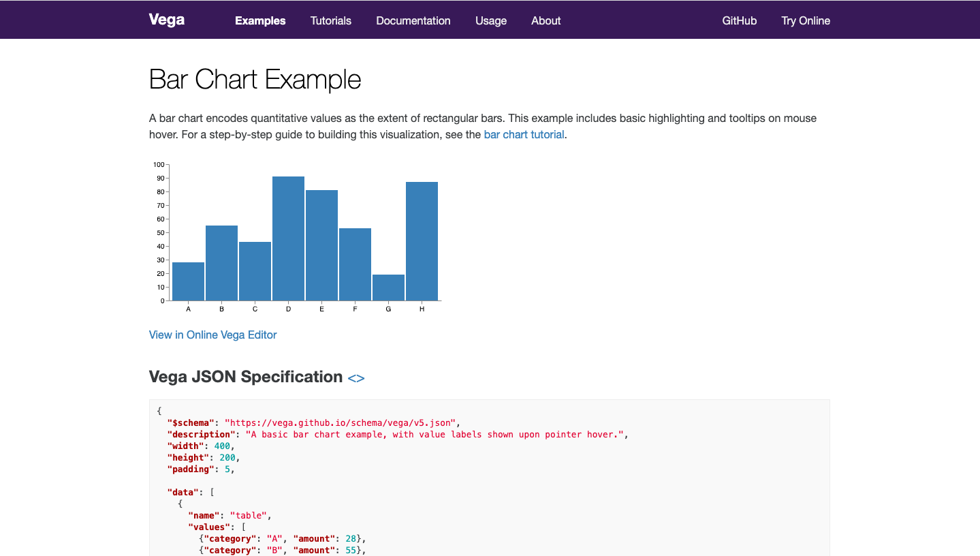Viewport: 980px width, 556px height.
Task: Click the "padding" value 5
Action: click(227, 469)
